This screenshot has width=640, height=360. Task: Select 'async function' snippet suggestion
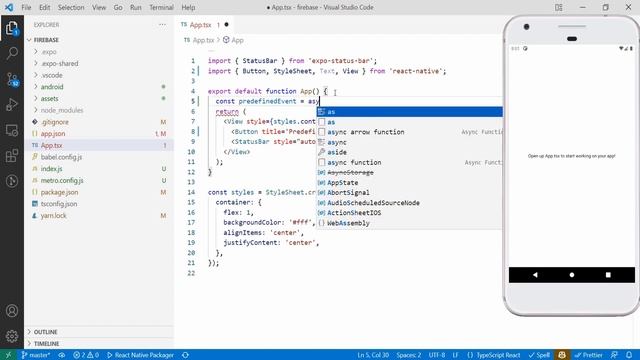tap(409, 162)
